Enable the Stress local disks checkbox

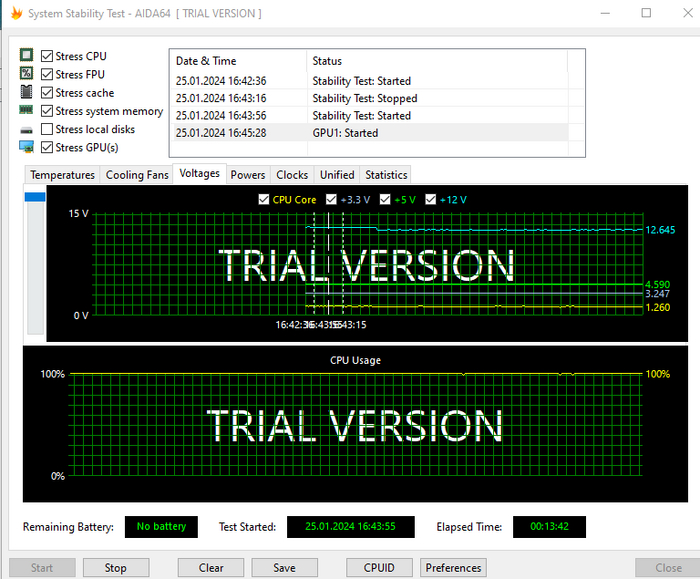[x=47, y=129]
